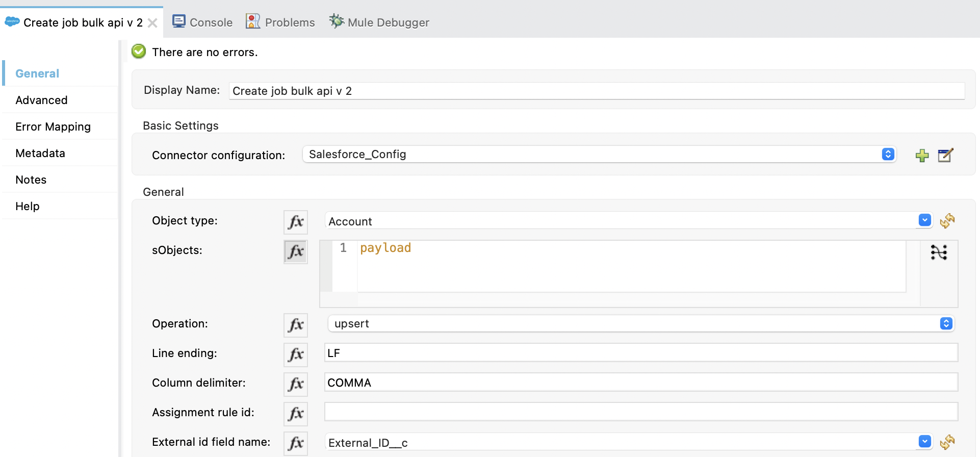Refresh metadata for External id field name
Image resolution: width=980 pixels, height=457 pixels.
947,442
